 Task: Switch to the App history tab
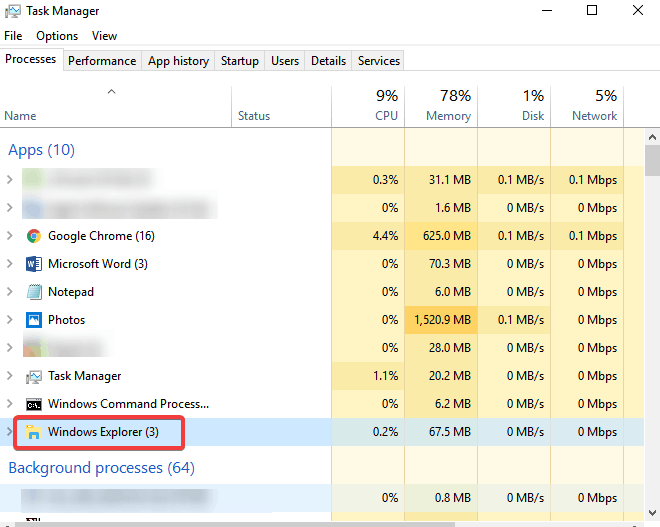[x=178, y=61]
